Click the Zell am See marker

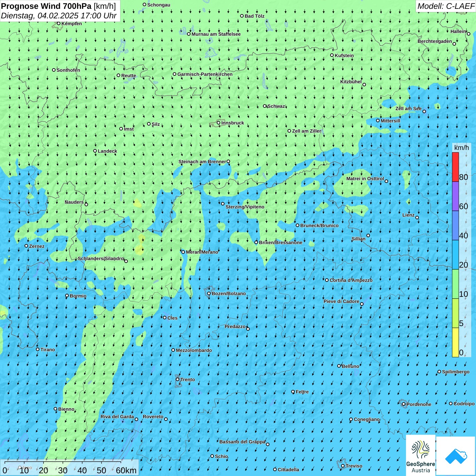[424, 111]
